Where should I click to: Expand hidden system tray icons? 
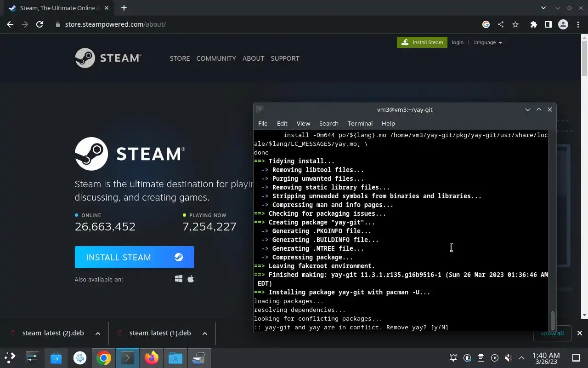521,358
